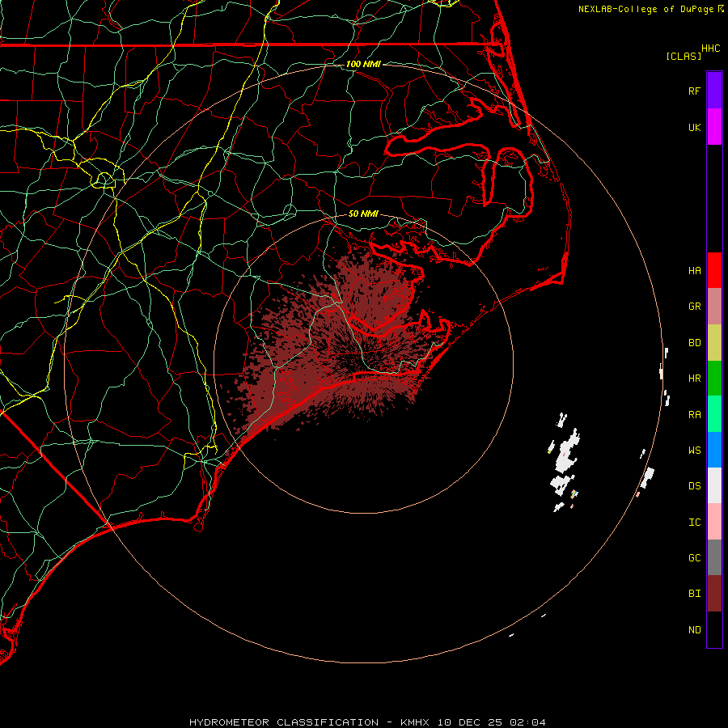Image resolution: width=728 pixels, height=728 pixels.
Task: Click the IC light pink legend swatch
Action: (x=714, y=522)
